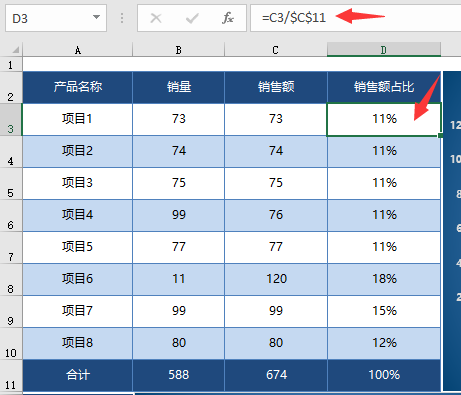Click the Select All corner triangle

15,50
